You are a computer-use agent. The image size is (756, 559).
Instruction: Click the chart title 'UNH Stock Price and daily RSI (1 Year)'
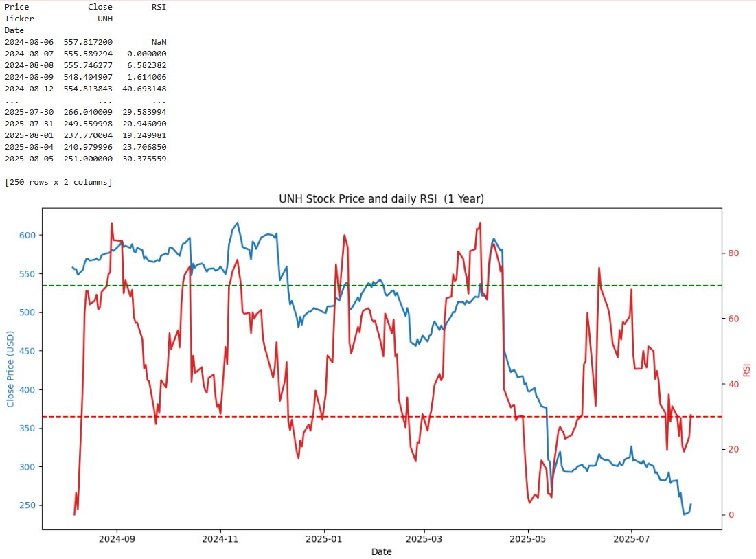(381, 198)
